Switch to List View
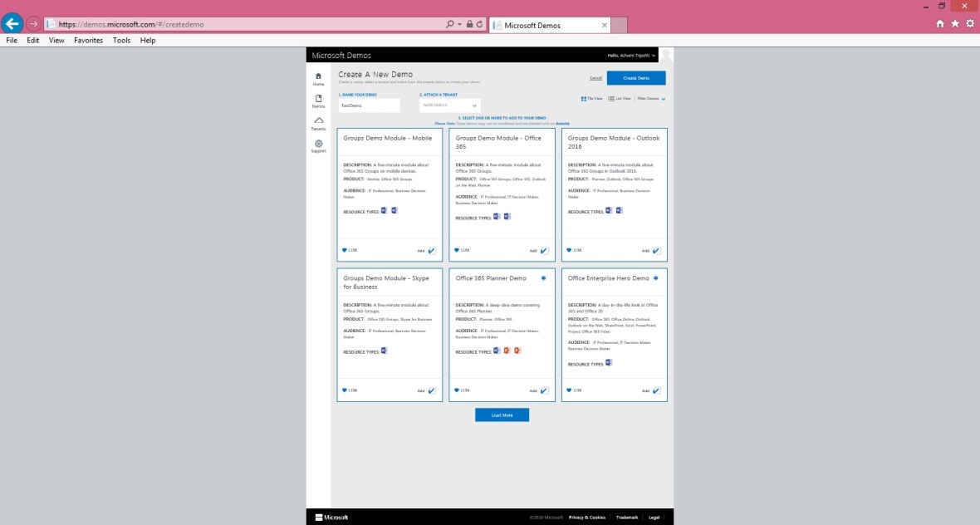 point(620,99)
